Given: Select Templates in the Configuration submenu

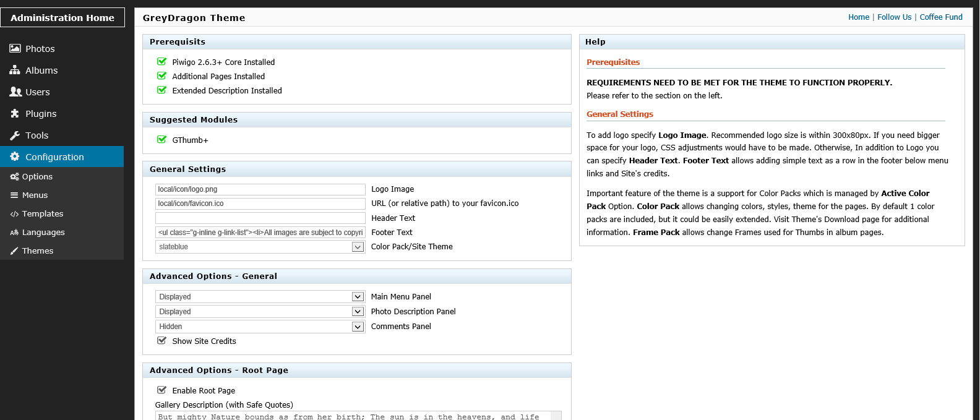Looking at the screenshot, I should tap(42, 213).
